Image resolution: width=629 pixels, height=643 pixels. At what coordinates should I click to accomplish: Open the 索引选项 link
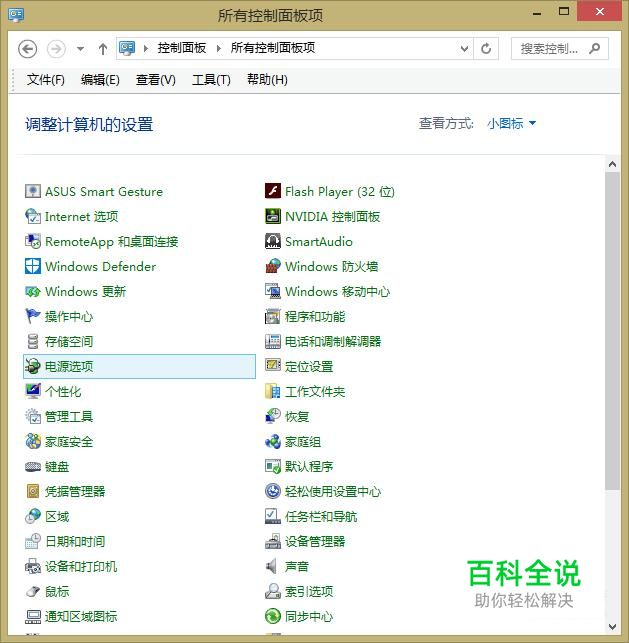309,591
